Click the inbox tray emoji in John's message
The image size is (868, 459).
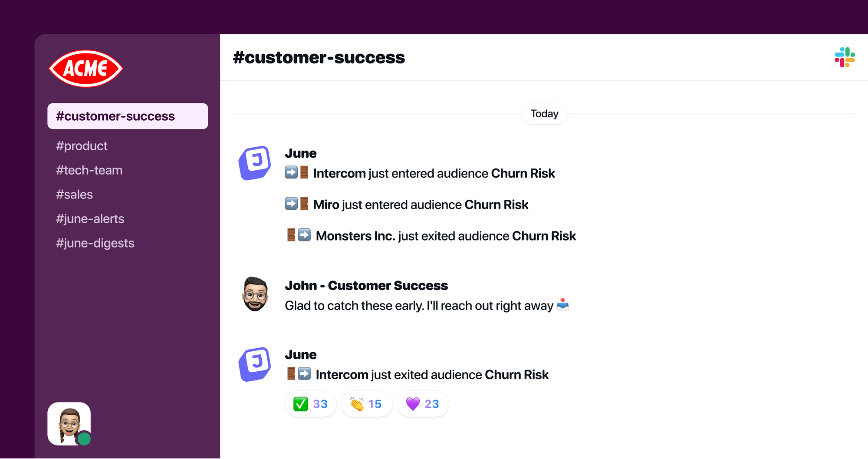click(563, 304)
